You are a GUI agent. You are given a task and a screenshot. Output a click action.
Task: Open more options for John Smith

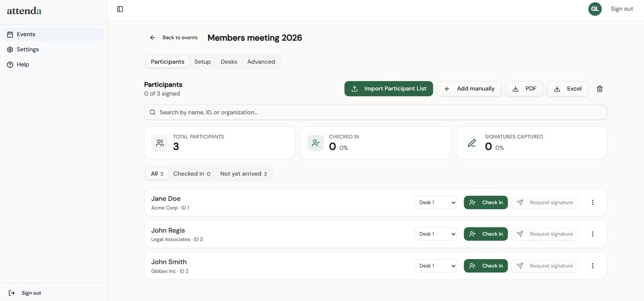(x=592, y=266)
